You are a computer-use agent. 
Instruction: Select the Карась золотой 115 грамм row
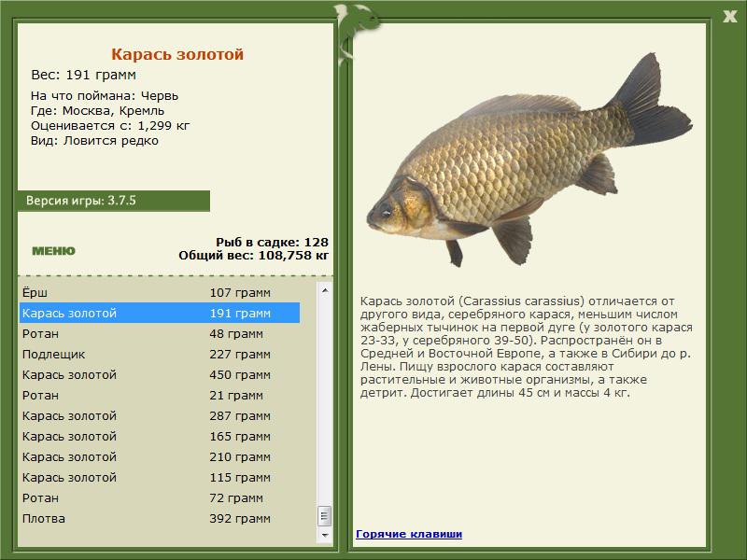tap(160, 477)
